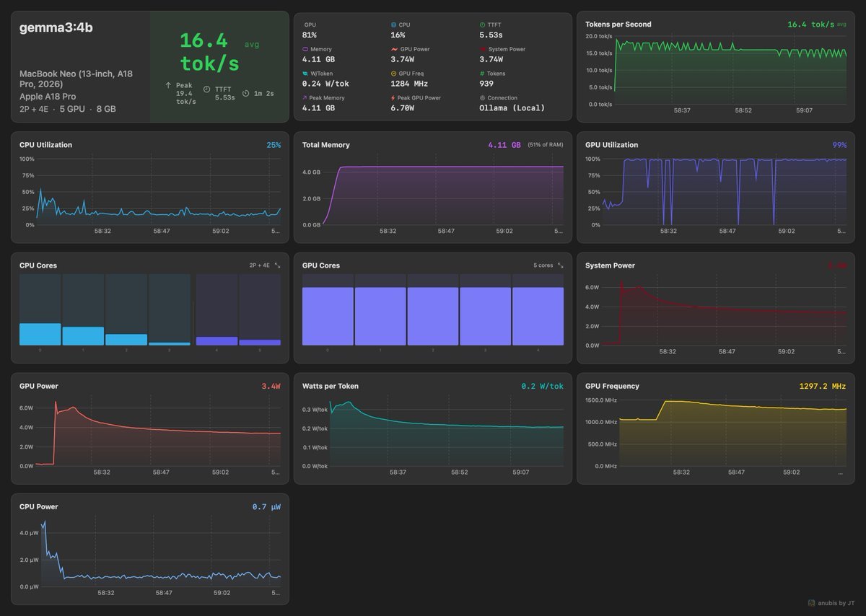Click the anubis by JT credit link
Screen dimensions: 866x616
pyautogui.click(x=837, y=603)
